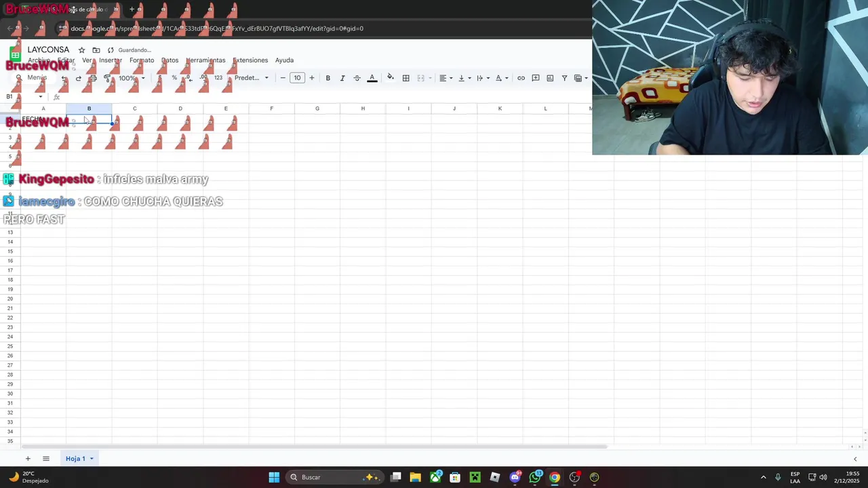Open Xbox app in taskbar

435,477
